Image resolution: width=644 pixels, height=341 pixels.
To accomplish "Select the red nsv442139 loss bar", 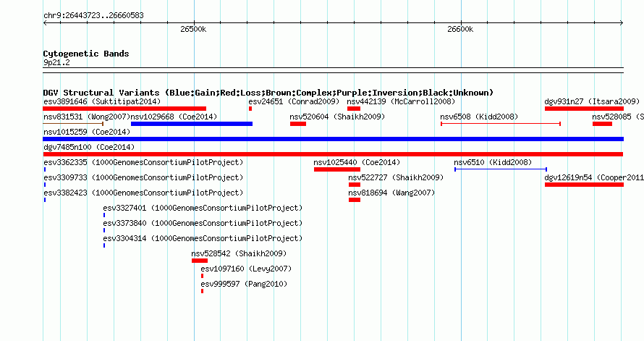I will tap(354, 109).
